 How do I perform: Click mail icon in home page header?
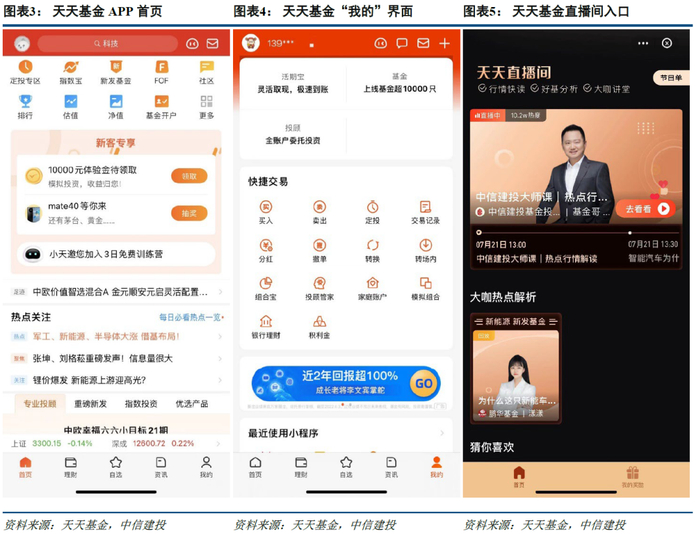(212, 43)
